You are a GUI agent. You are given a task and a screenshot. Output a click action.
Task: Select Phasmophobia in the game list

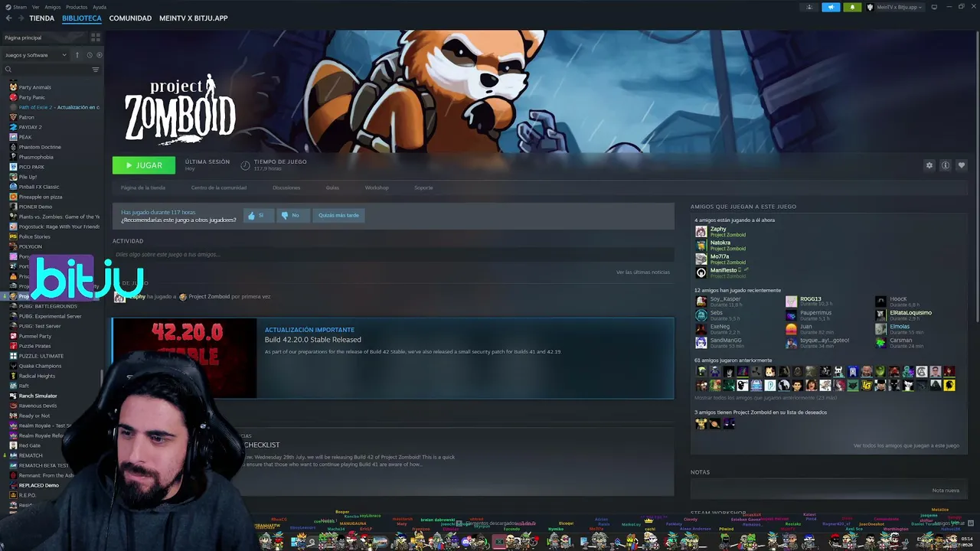point(36,157)
